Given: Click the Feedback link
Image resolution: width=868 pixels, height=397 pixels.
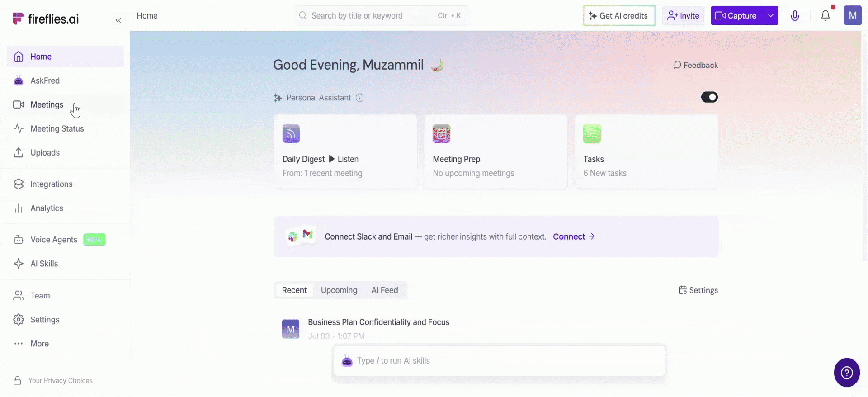Looking at the screenshot, I should (696, 65).
